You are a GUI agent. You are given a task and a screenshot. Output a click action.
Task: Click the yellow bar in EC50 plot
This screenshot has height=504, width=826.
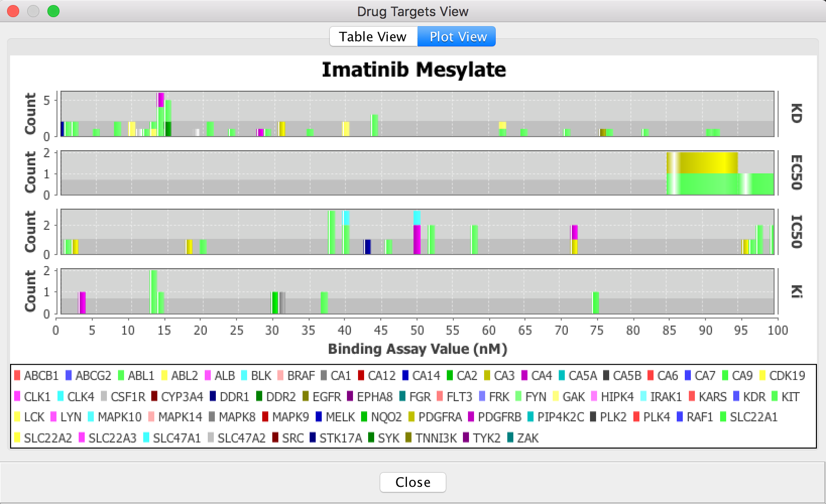702,163
